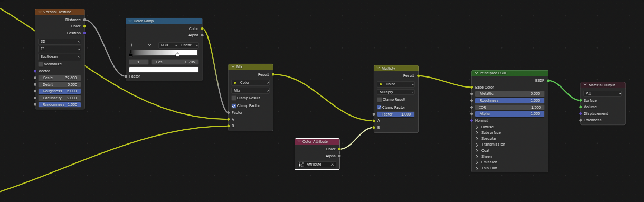The width and height of the screenshot is (644, 202).
Task: Click Voronoi Texture Position output socket
Action: tap(84, 33)
